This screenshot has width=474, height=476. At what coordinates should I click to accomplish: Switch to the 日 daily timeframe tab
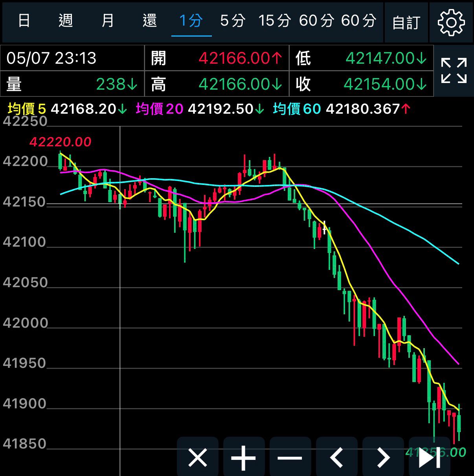tap(24, 20)
